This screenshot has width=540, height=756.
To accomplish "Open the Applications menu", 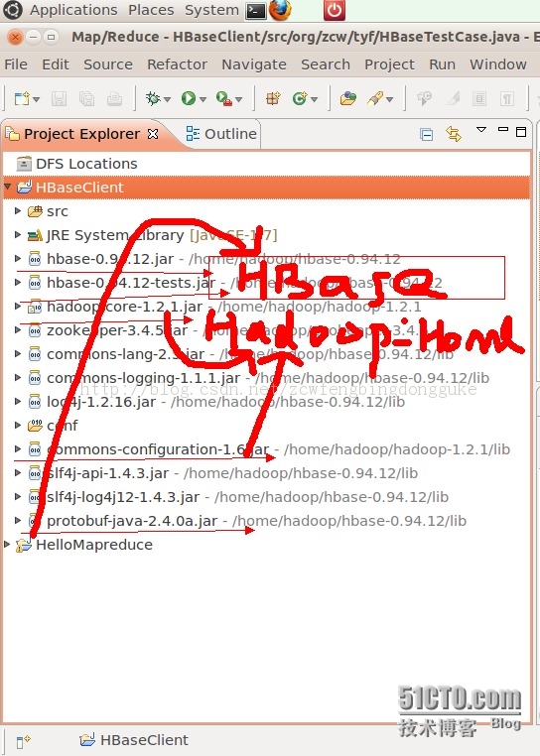I will (73, 10).
